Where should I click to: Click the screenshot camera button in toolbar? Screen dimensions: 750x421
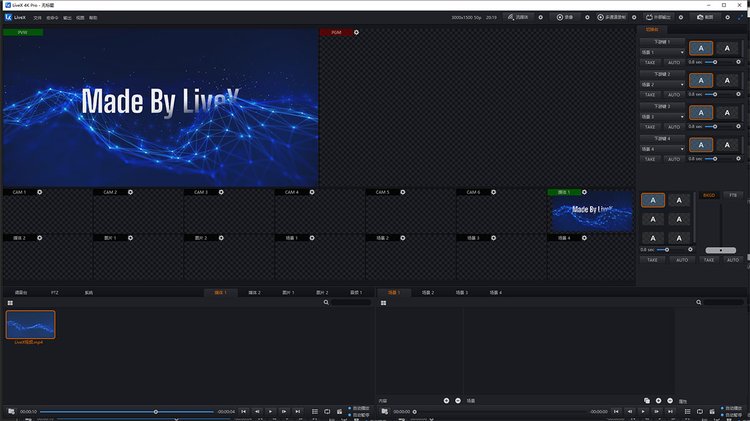coord(705,17)
